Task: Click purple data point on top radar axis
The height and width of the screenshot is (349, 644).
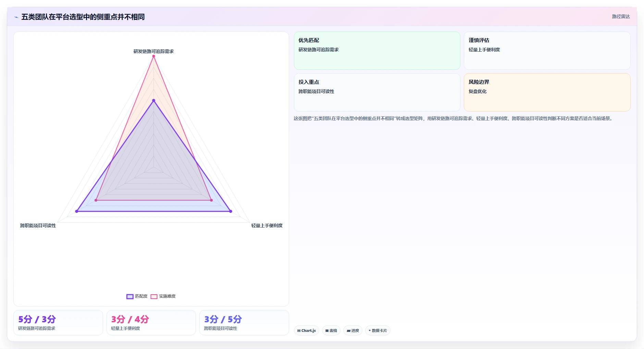Action: [x=153, y=101]
